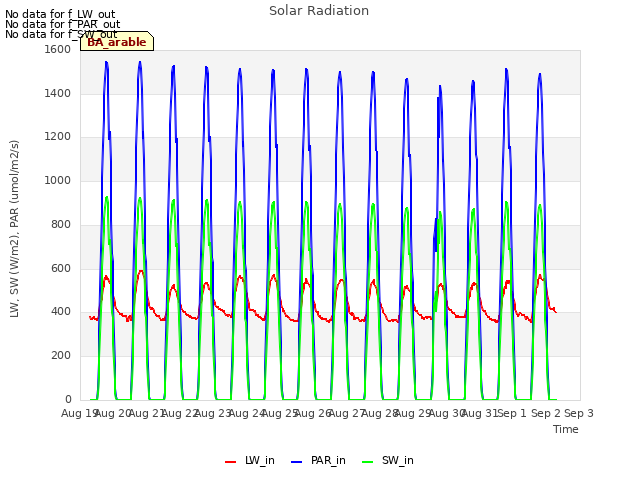
Task: Click the 600 y-axis tick label
Action: (x=61, y=268)
